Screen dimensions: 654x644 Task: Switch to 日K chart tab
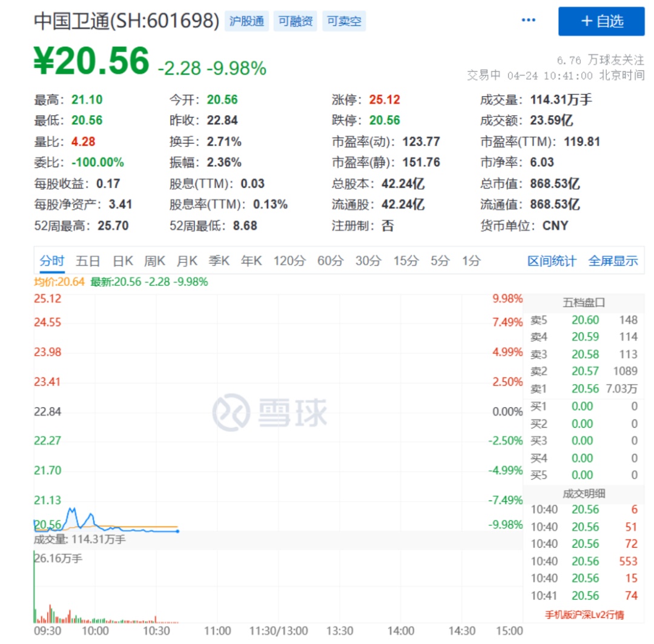coord(123,261)
